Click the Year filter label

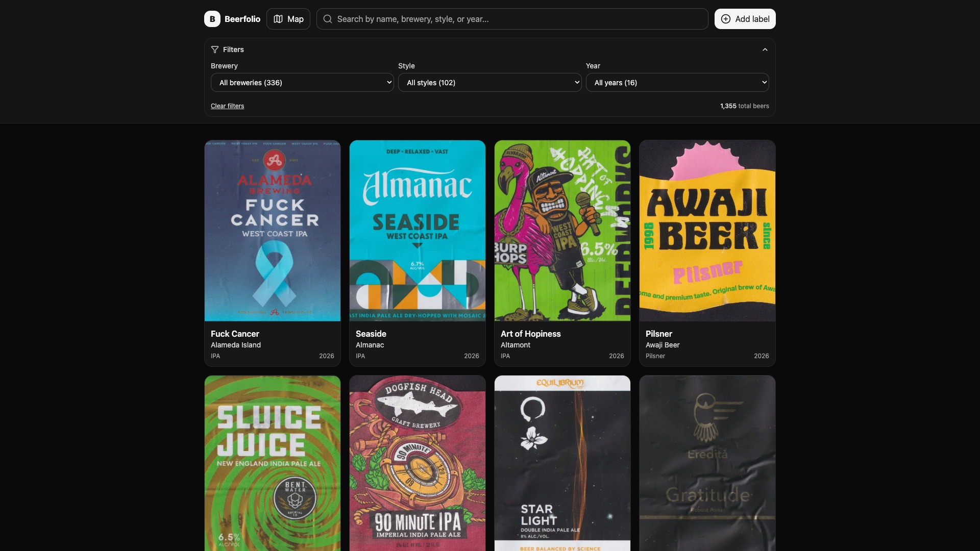[593, 66]
